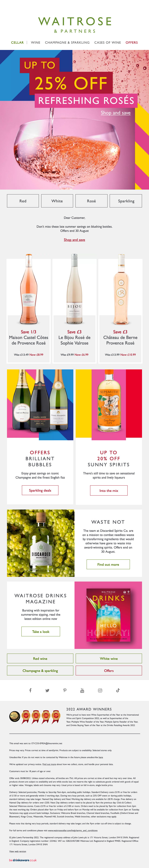Click Into the mix button

point(109,490)
